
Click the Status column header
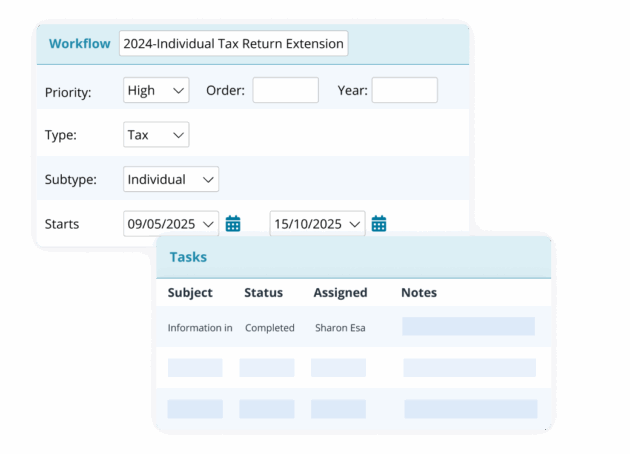click(x=264, y=292)
